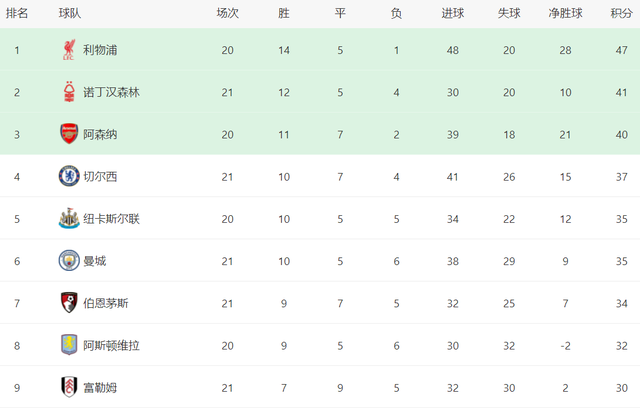Click the Nottingham Forest club crest
Screen dimensions: 640x408
69,92
